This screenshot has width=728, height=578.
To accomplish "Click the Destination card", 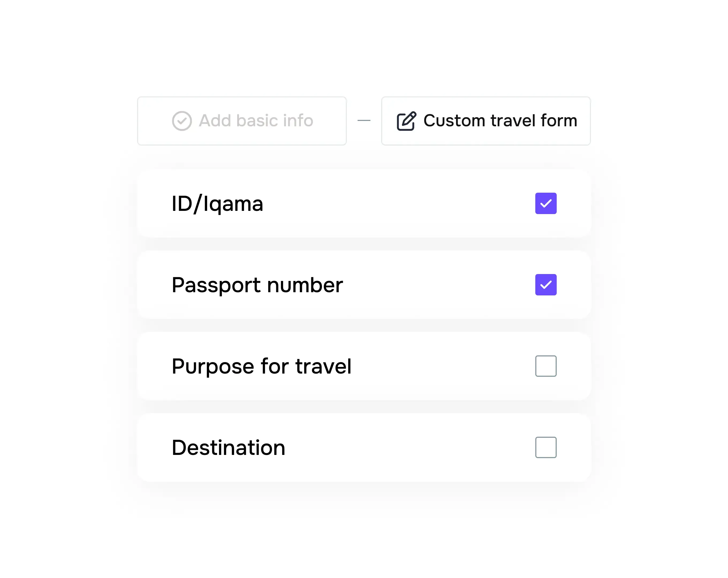I will point(364,447).
